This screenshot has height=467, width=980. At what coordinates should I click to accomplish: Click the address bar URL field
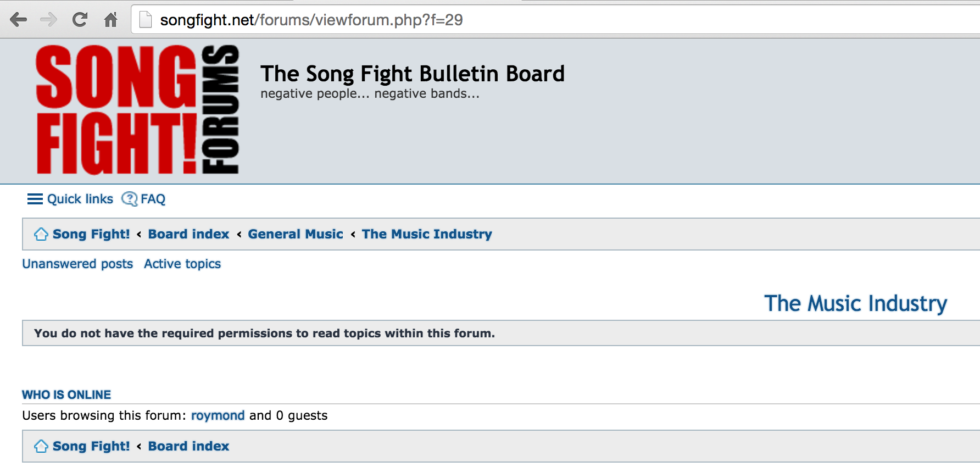click(x=555, y=20)
